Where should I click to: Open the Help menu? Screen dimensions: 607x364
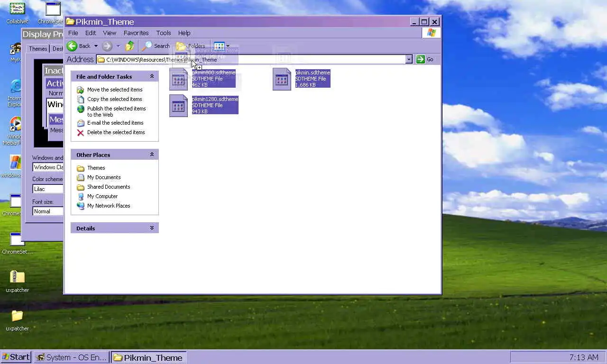click(x=184, y=33)
